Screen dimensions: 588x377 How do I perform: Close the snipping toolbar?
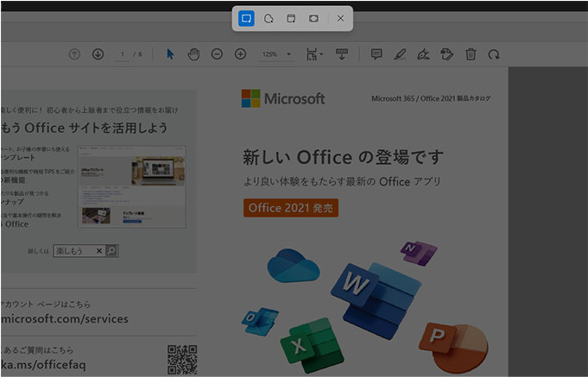click(x=340, y=18)
